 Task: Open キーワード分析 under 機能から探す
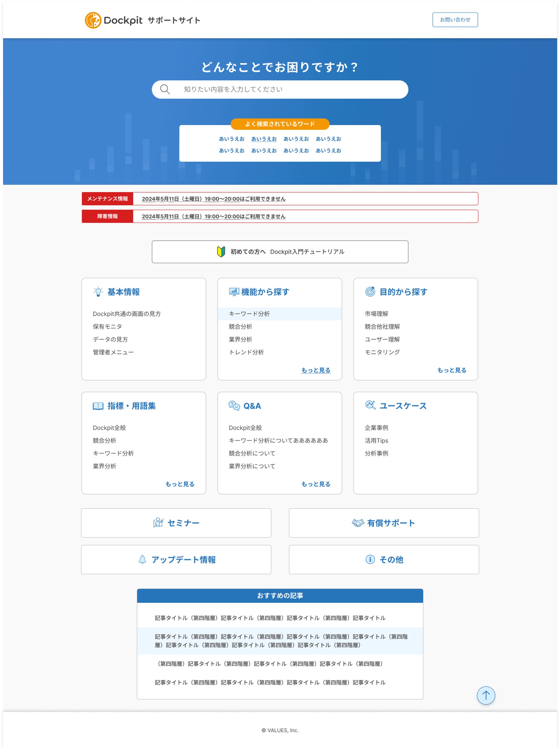point(280,314)
